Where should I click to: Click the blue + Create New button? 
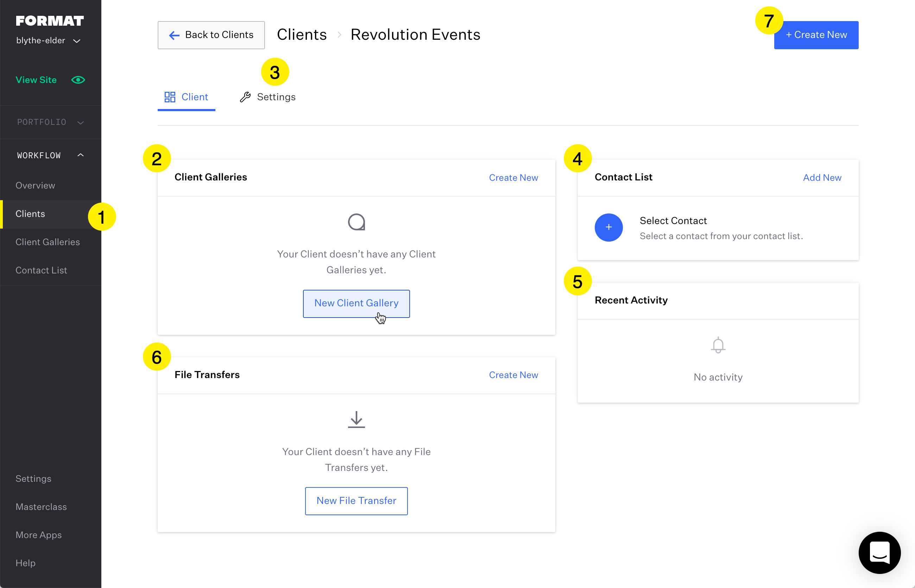[816, 35]
